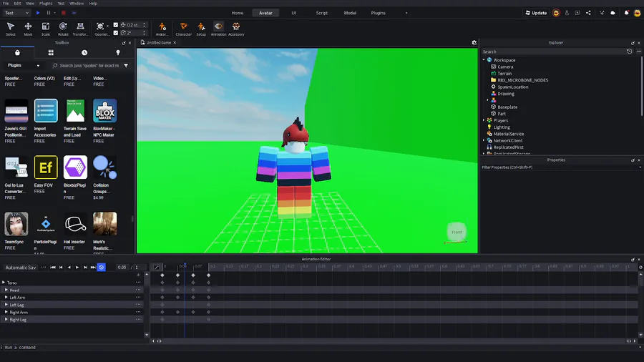Image resolution: width=644 pixels, height=362 pixels.
Task: Open Toolbox marketplace bag tab
Action: 17,52
